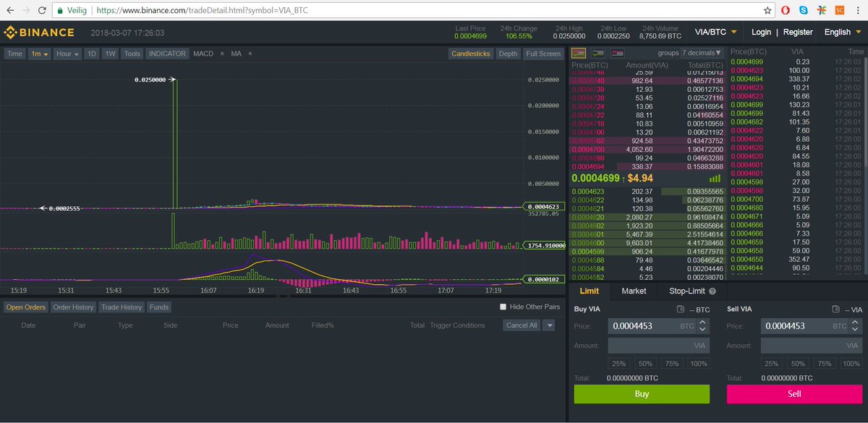Open the 1m interval dropdown
Viewport: 868px width, 423px height.
(x=39, y=54)
